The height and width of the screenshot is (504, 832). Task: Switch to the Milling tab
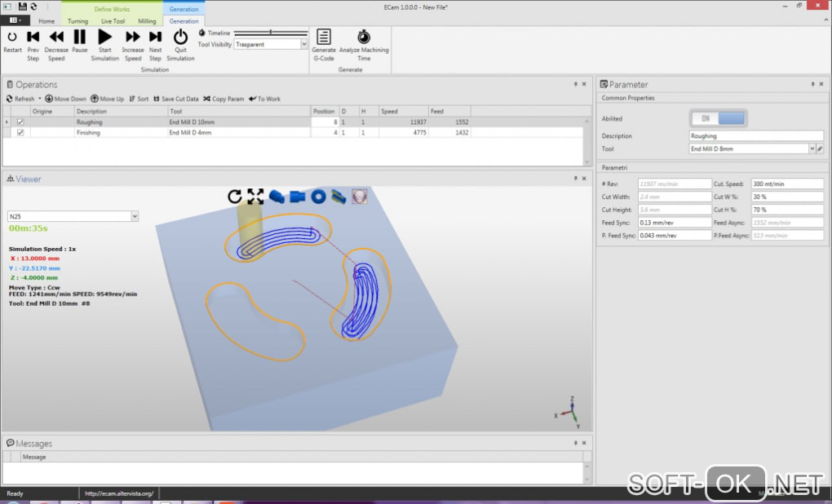pos(147,21)
